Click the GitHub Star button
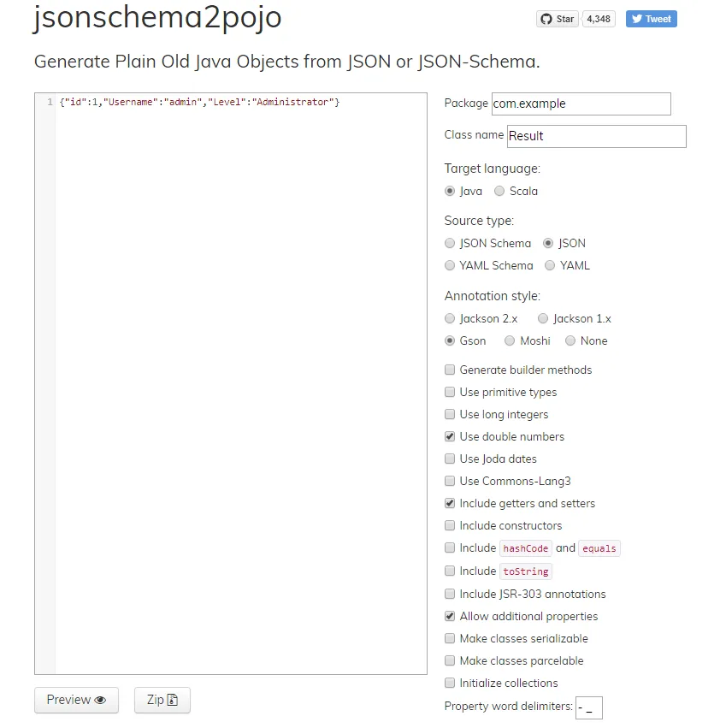 tap(558, 19)
